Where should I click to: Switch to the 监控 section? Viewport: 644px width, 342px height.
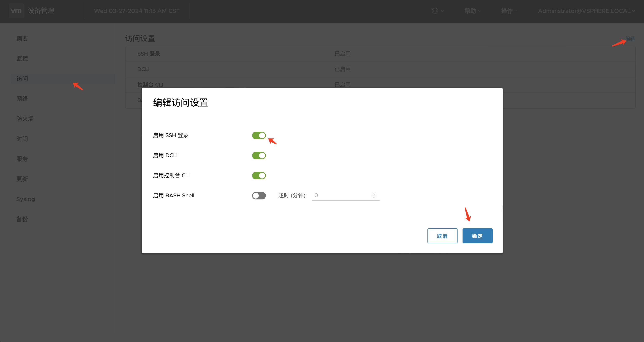point(22,59)
